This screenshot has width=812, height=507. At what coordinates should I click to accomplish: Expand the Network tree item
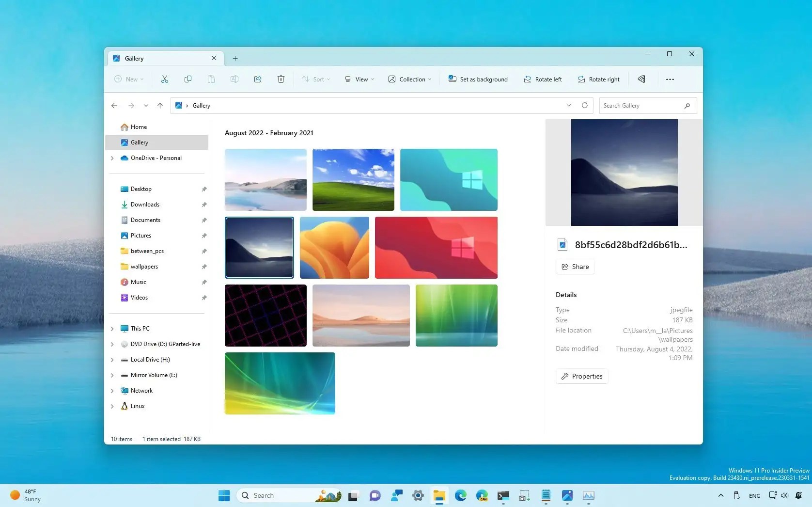[112, 391]
